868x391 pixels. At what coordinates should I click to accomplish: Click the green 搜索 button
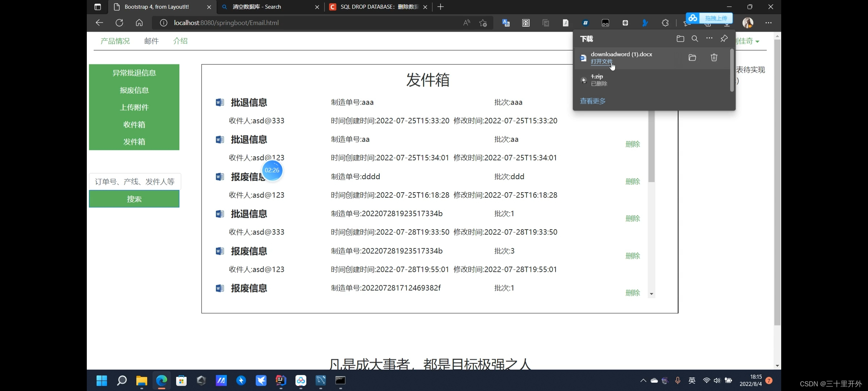(134, 199)
